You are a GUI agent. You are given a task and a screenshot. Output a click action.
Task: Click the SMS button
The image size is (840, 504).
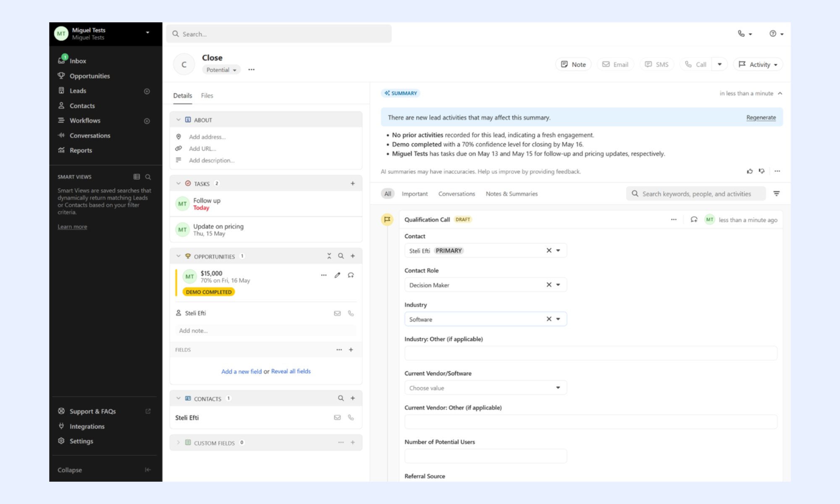click(656, 64)
